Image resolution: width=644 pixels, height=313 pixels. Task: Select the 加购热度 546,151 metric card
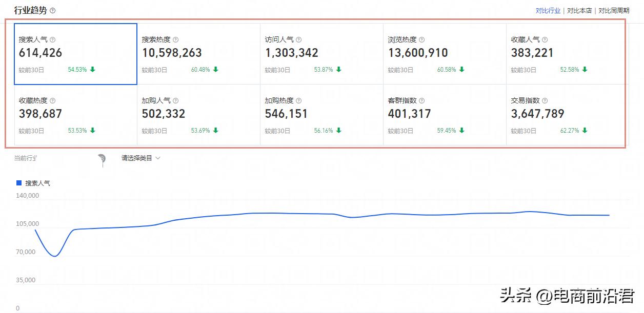322,115
